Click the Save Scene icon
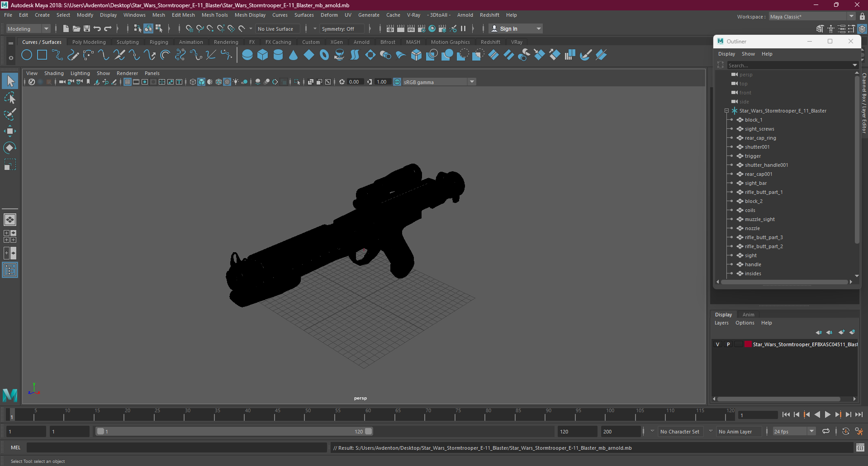Image resolution: width=868 pixels, height=466 pixels. tap(87, 28)
